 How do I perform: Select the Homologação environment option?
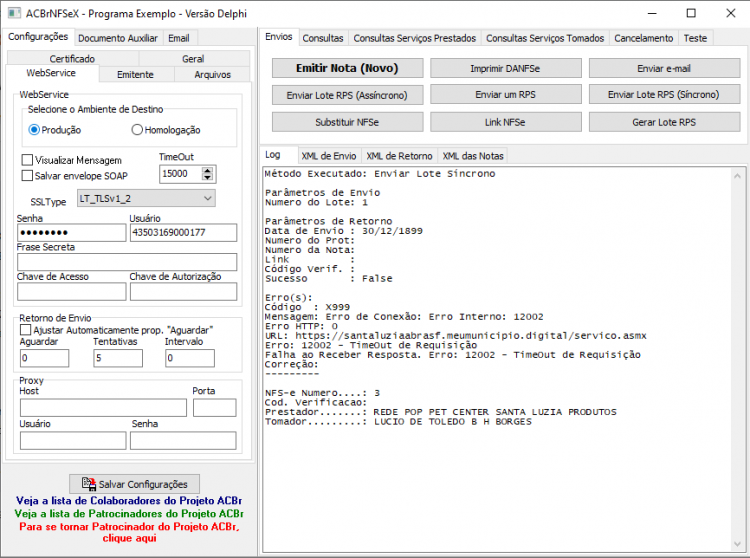click(137, 130)
